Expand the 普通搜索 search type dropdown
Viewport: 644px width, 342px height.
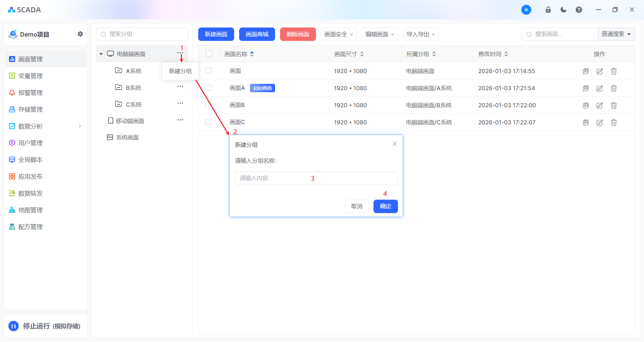click(616, 34)
